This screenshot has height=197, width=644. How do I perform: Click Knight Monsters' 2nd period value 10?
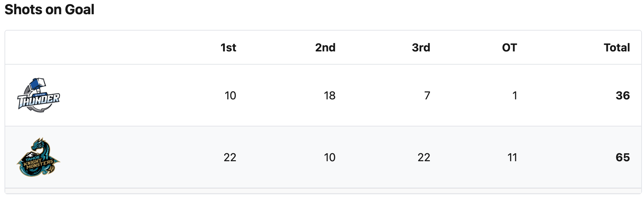(x=329, y=157)
